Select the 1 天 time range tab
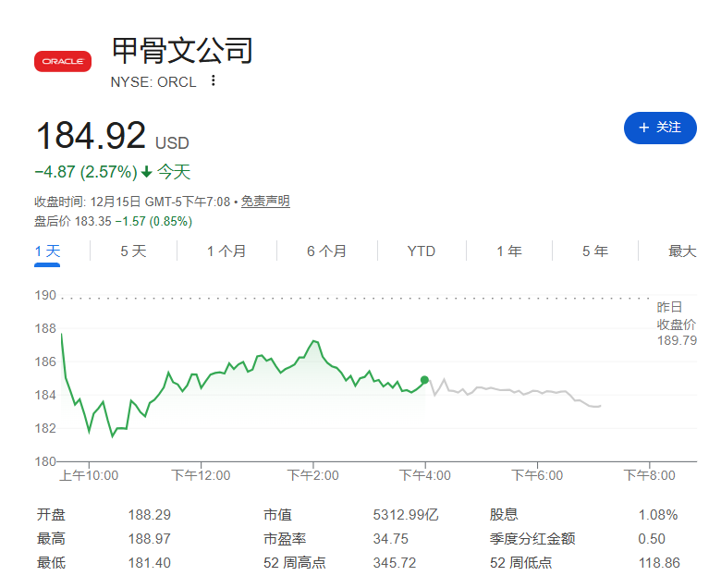This screenshot has height=588, width=709. coord(47,251)
